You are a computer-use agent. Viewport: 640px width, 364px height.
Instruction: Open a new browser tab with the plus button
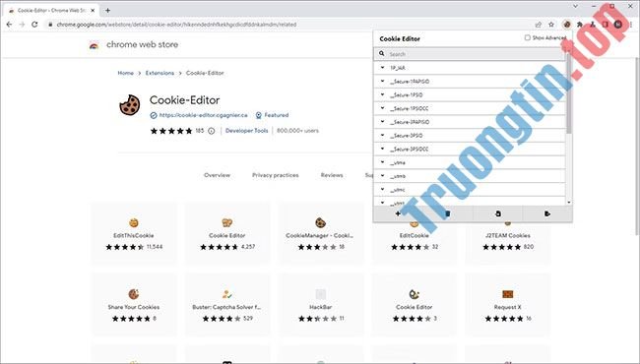click(107, 10)
